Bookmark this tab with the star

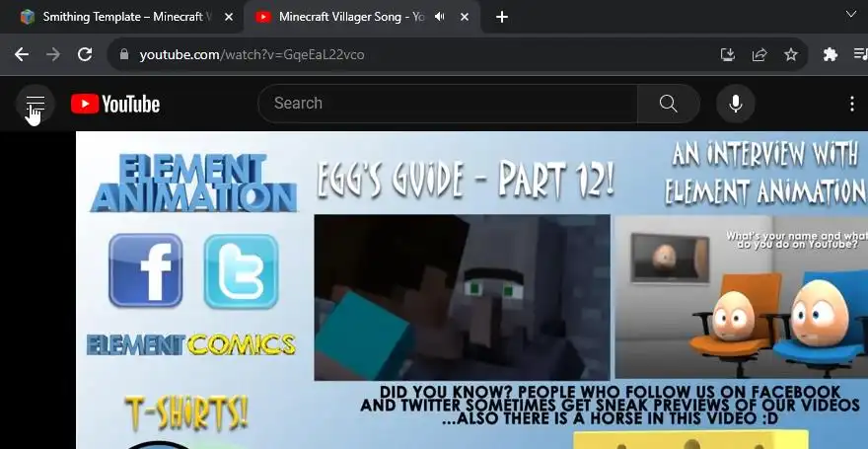[791, 54]
